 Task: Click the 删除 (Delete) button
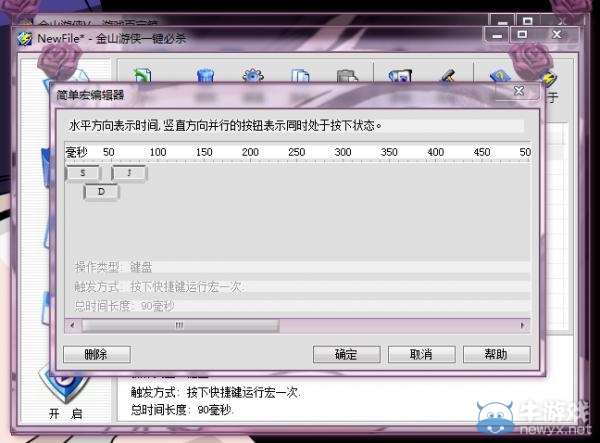click(97, 354)
